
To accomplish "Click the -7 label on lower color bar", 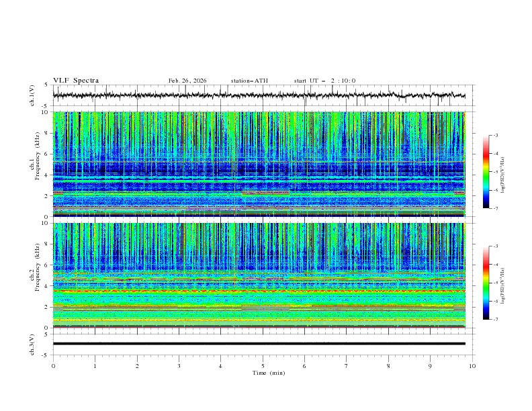I will pos(495,320).
